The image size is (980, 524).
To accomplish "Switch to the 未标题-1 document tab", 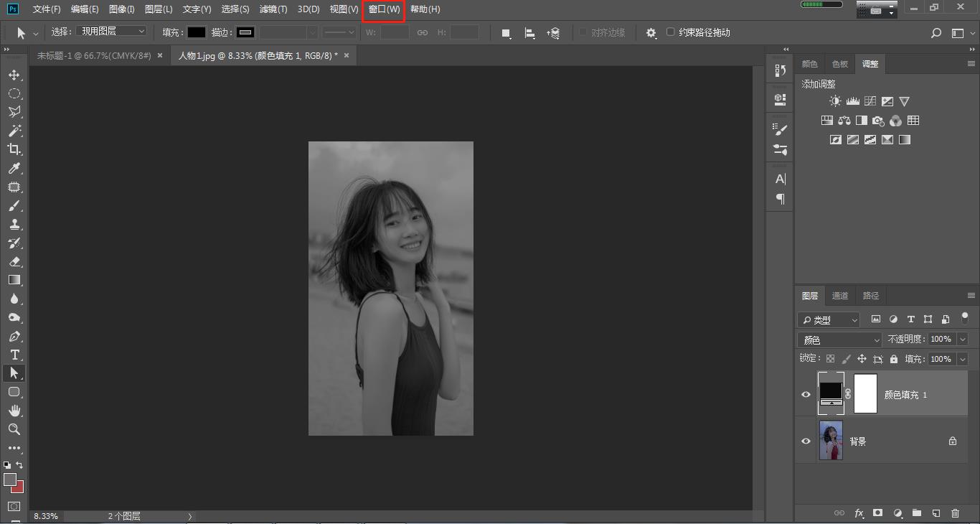I will pos(94,55).
